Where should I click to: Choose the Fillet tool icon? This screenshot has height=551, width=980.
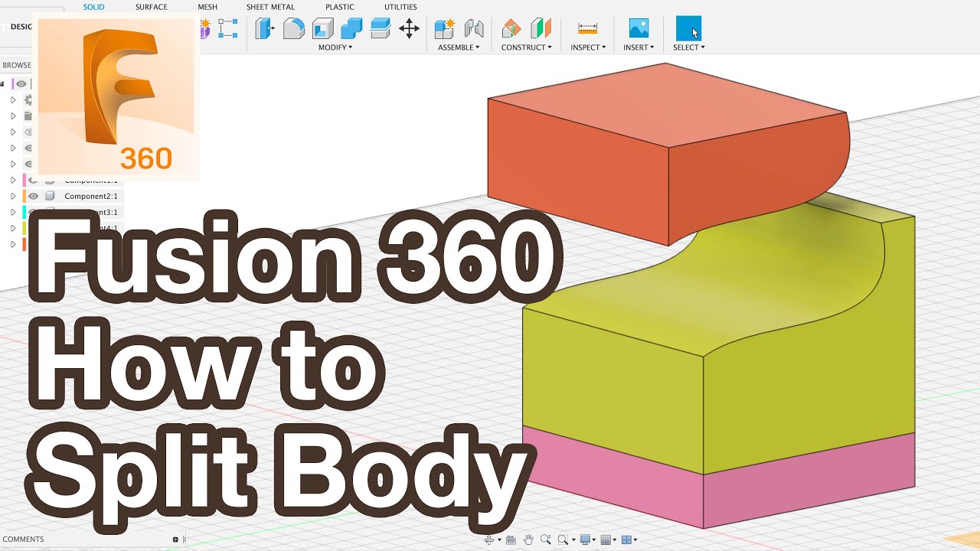pyautogui.click(x=293, y=29)
